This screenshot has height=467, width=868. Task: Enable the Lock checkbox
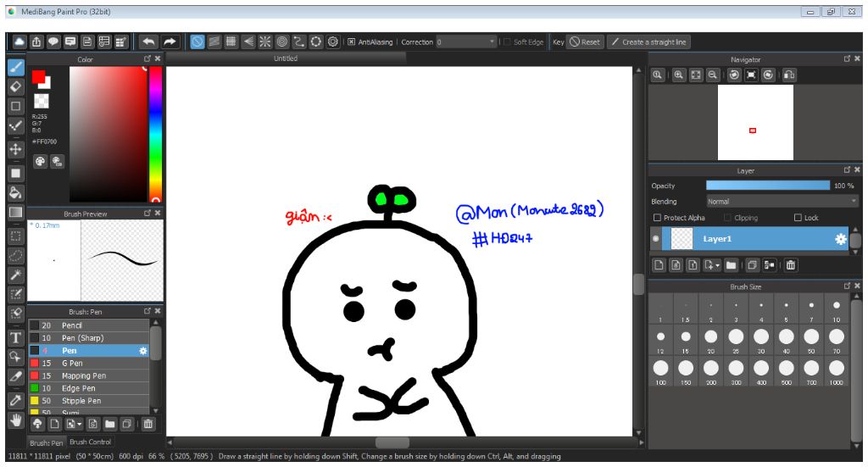click(x=798, y=218)
